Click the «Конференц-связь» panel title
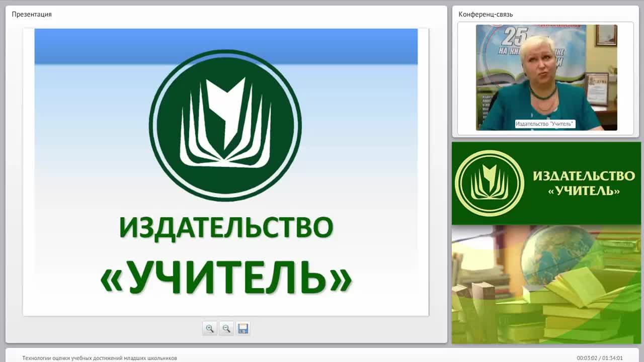Screen dimensions: 644x362 (x=486, y=14)
